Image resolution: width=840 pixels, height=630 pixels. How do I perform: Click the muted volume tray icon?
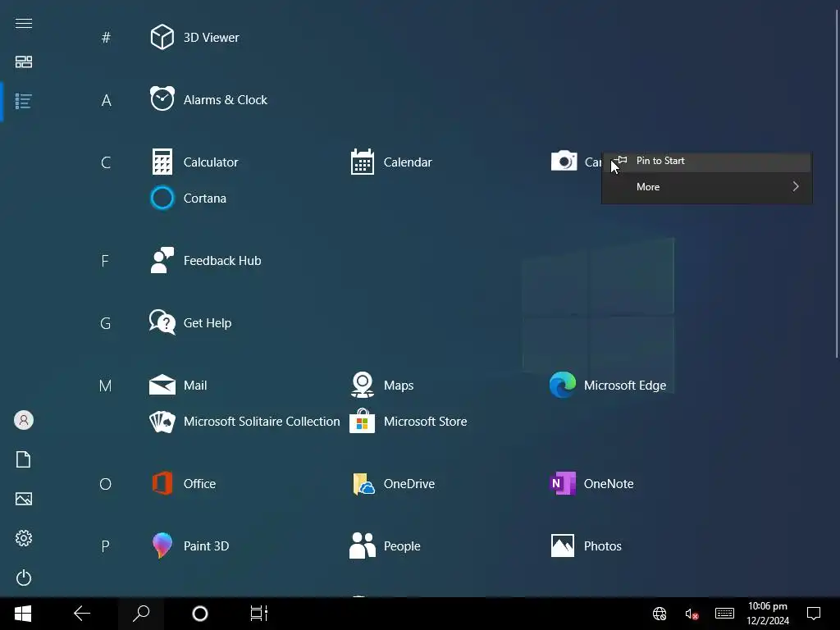692,614
